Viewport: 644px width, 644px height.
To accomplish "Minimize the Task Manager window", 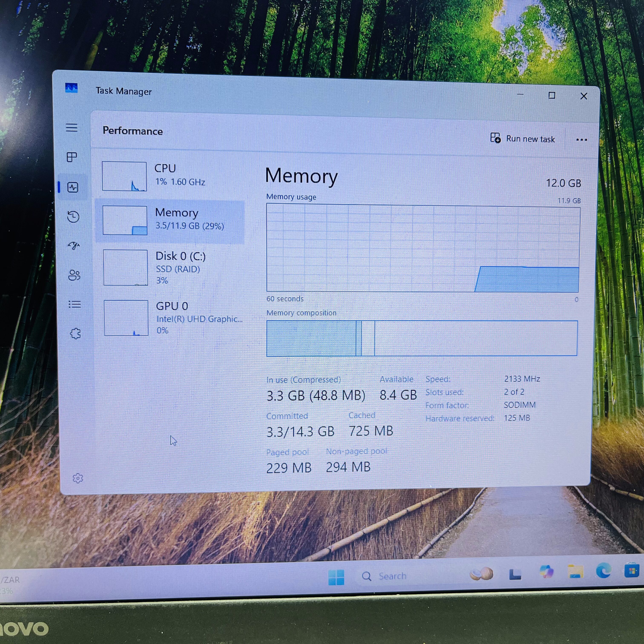I will click(520, 94).
